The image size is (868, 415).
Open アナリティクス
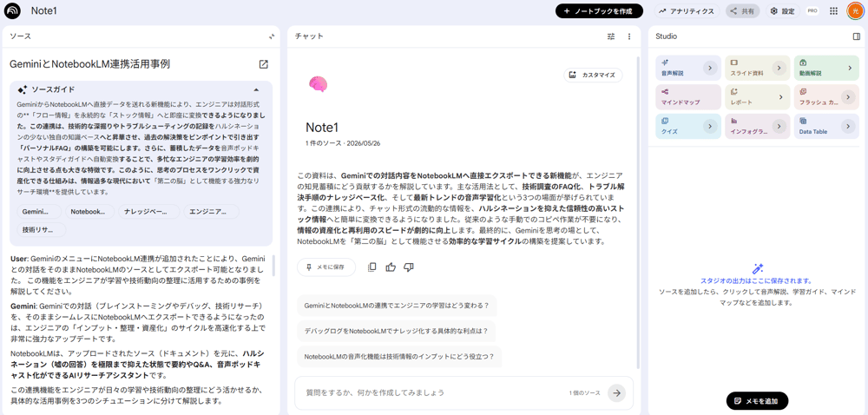click(x=687, y=11)
